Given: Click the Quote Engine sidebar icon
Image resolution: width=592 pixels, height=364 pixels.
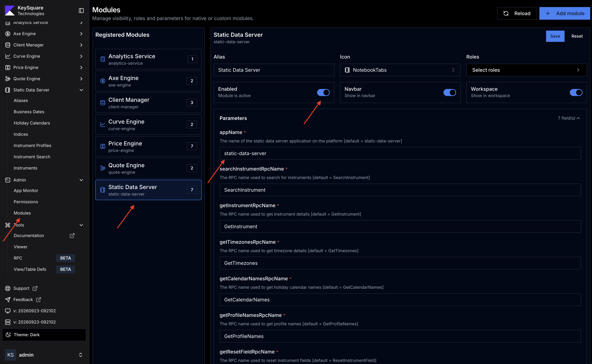Looking at the screenshot, I should pos(8,79).
